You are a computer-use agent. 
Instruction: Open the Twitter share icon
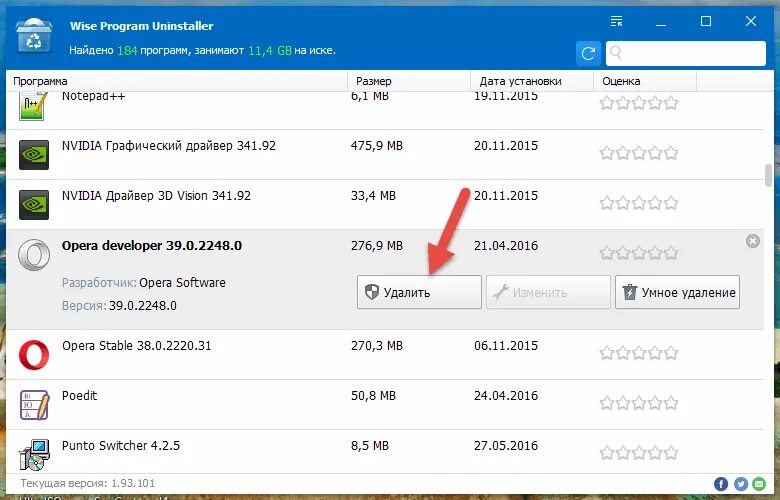coord(740,484)
